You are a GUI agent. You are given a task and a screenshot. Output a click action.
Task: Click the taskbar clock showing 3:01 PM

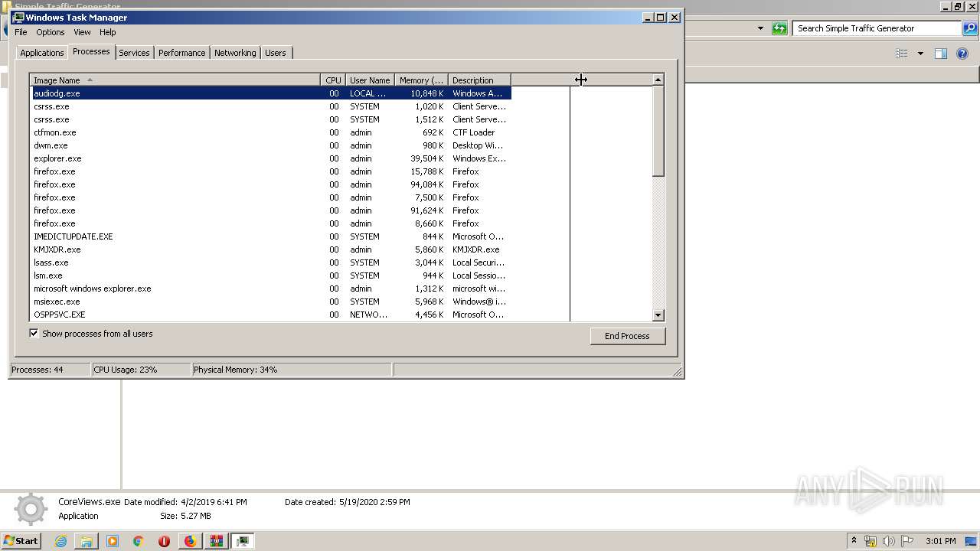click(x=940, y=541)
